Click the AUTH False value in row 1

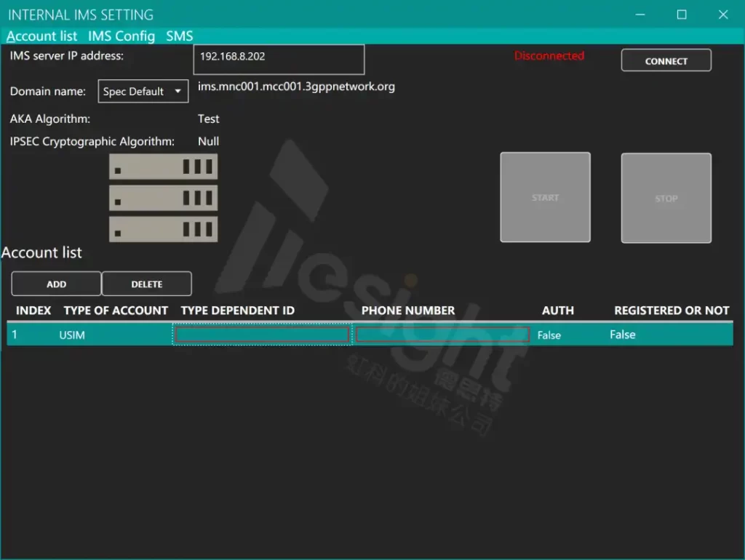549,335
